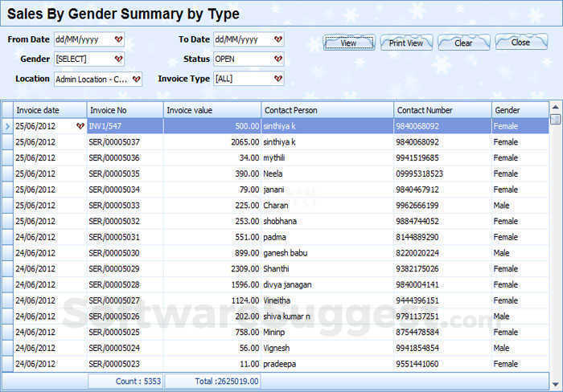The image size is (563, 392).
Task: Select invoice cell SER/00005033
Action: point(125,206)
